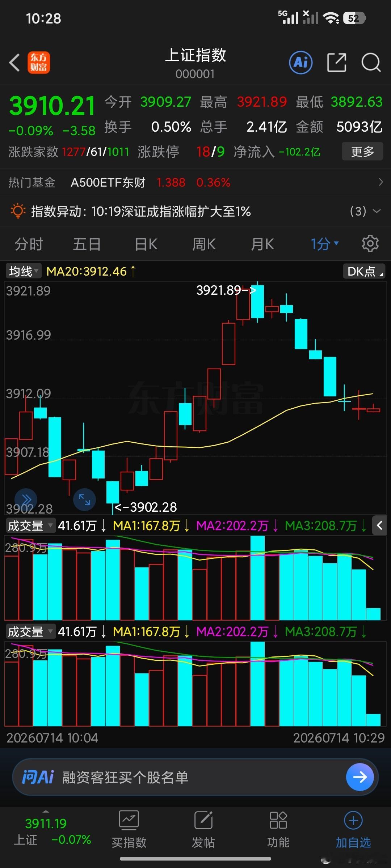Tap the share export icon
The height and width of the screenshot is (868, 391).
click(337, 63)
